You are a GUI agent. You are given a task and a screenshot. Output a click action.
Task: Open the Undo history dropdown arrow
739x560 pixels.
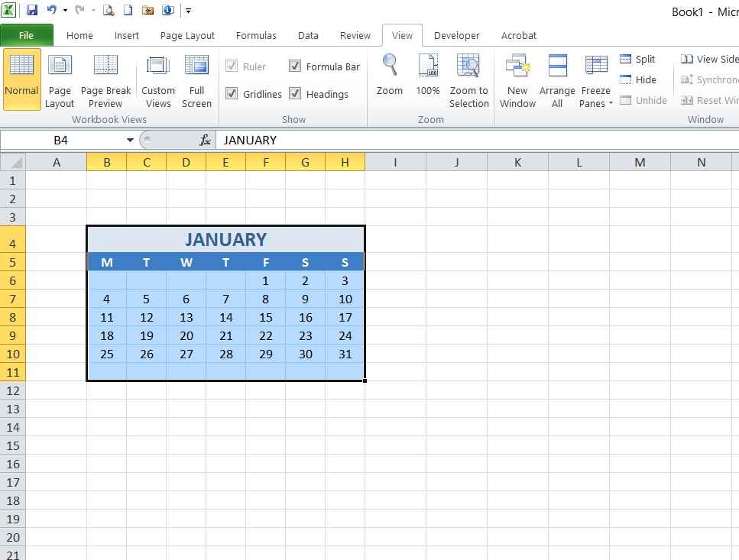(65, 10)
